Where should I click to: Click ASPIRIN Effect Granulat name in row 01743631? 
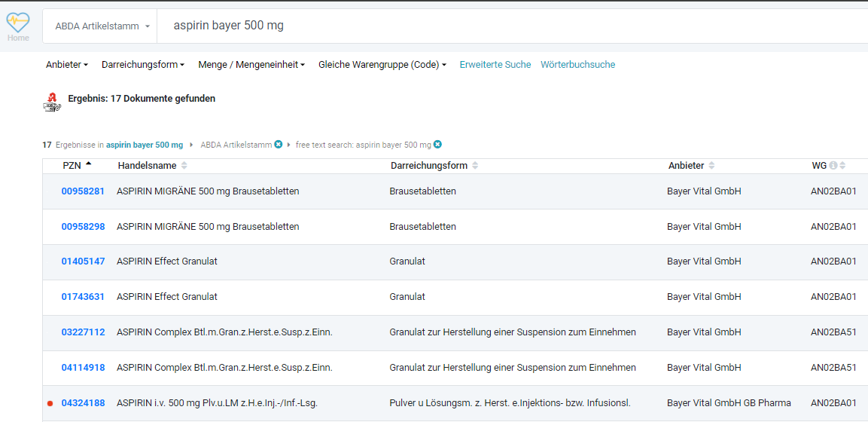(167, 297)
